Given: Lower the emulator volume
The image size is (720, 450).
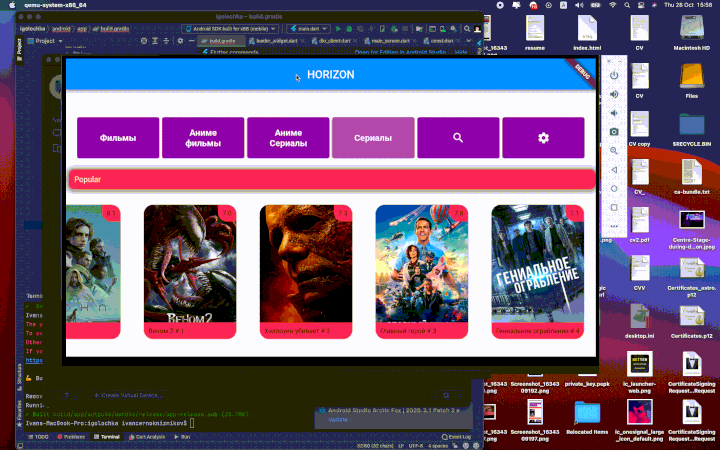Looking at the screenshot, I should pos(614,113).
